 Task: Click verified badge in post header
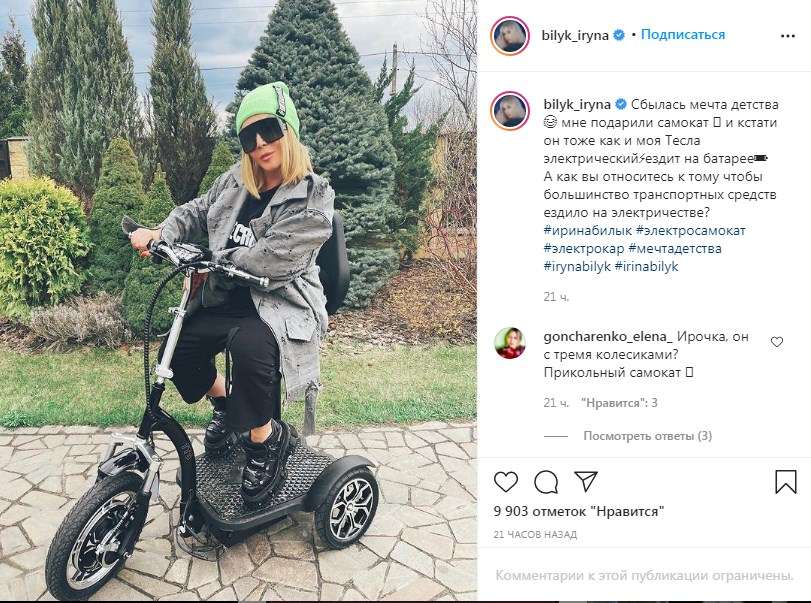coord(619,35)
